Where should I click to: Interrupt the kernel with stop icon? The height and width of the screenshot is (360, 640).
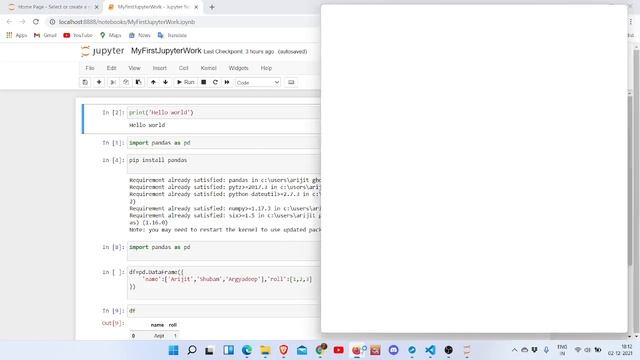(x=203, y=82)
